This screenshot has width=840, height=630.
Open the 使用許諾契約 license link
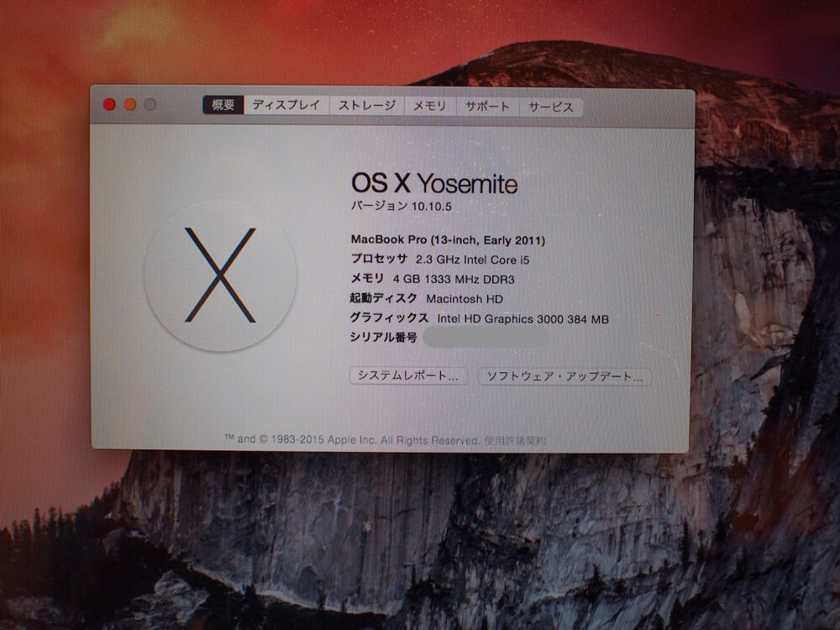(515, 441)
